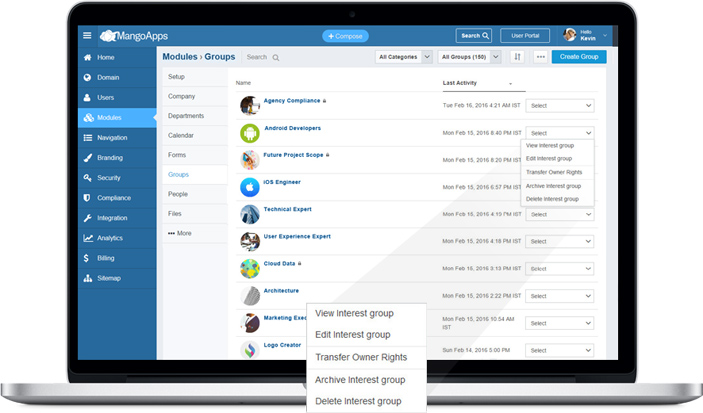Viewport: 703px width, 413px height.
Task: Click the Users person icon
Action: (x=87, y=97)
